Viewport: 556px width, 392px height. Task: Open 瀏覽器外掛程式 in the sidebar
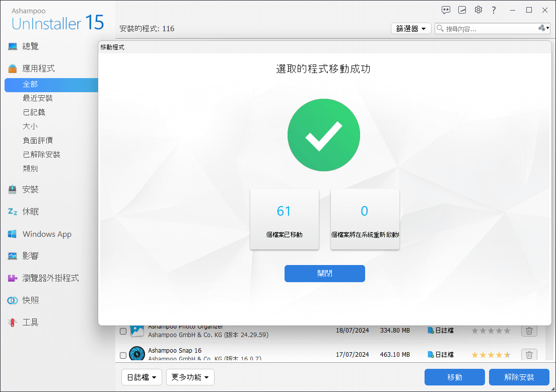click(50, 278)
